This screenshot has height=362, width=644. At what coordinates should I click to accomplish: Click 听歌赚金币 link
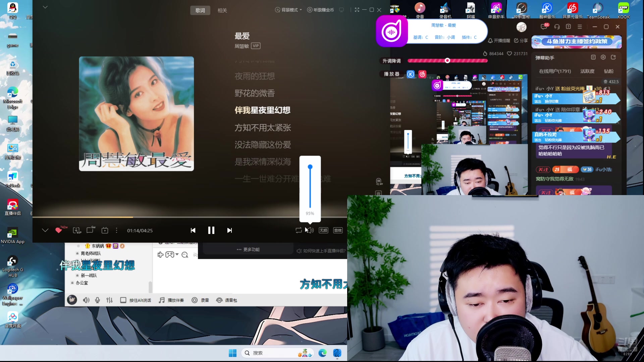click(321, 10)
